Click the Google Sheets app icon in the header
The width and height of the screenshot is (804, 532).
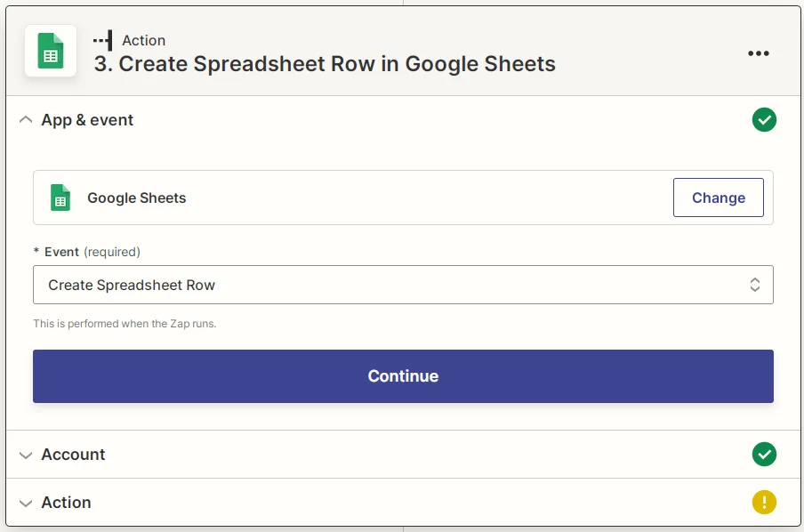(x=50, y=51)
